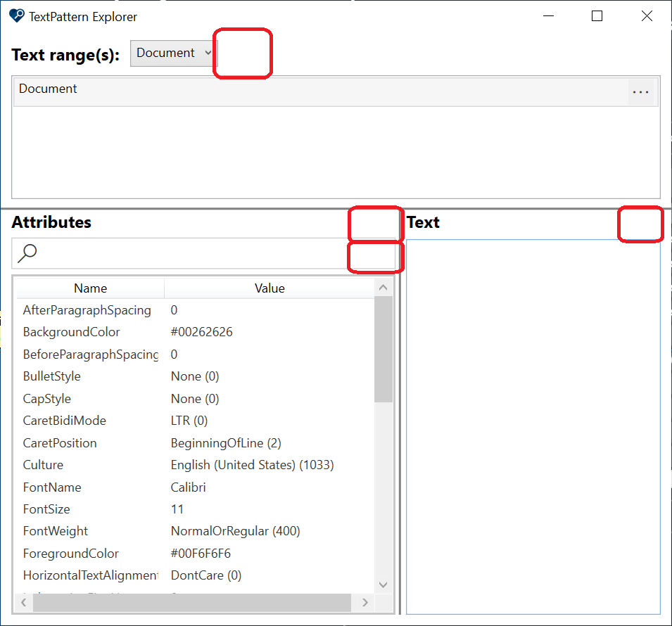Select the FontSize attribute

[x=46, y=509]
